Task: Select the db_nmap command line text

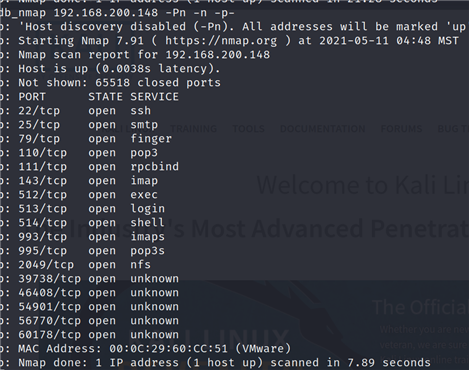Action: click(x=117, y=13)
